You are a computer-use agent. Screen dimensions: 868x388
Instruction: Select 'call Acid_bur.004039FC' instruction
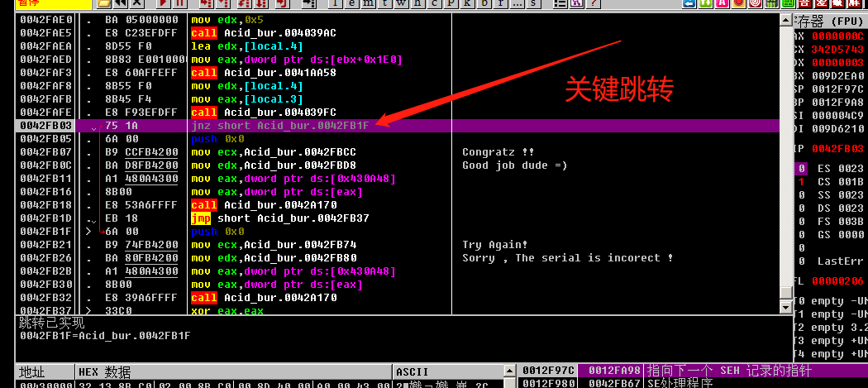[x=264, y=113]
